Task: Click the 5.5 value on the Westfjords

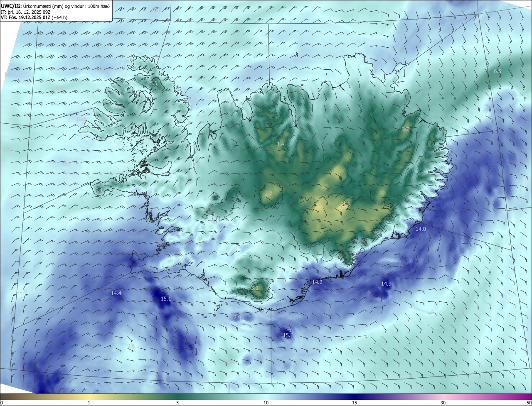Action: click(153, 83)
